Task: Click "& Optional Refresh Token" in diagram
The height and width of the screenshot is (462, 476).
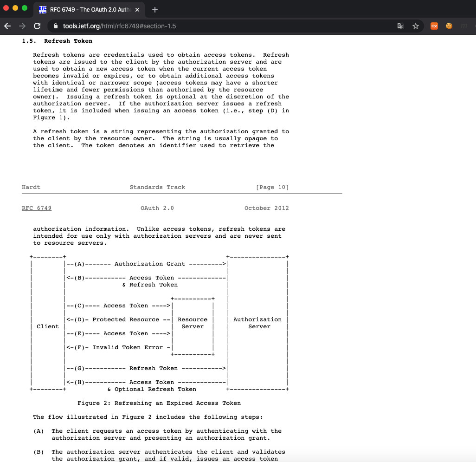Action: (152, 389)
